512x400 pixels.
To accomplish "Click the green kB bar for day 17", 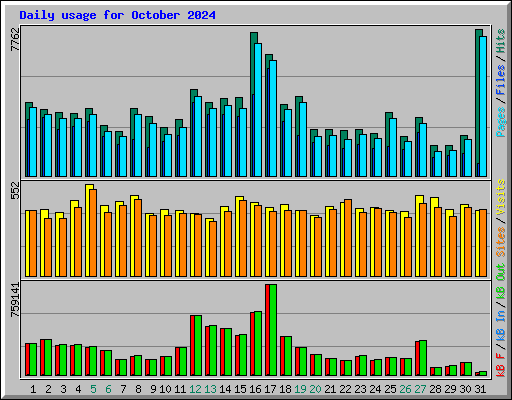I will coord(273,330).
